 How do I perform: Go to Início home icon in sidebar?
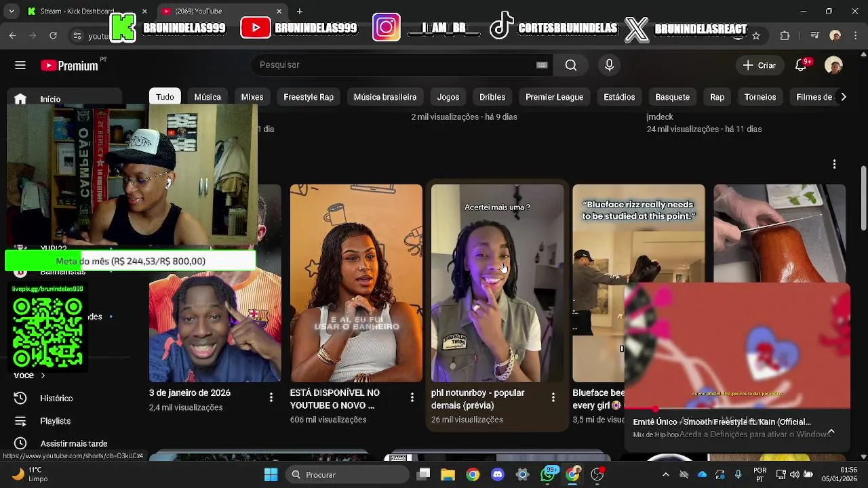(20, 99)
